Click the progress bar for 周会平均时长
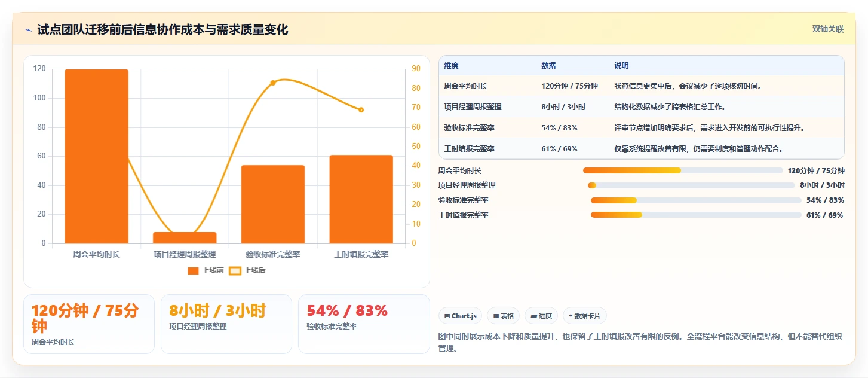Image resolution: width=868 pixels, height=378 pixels. [683, 170]
